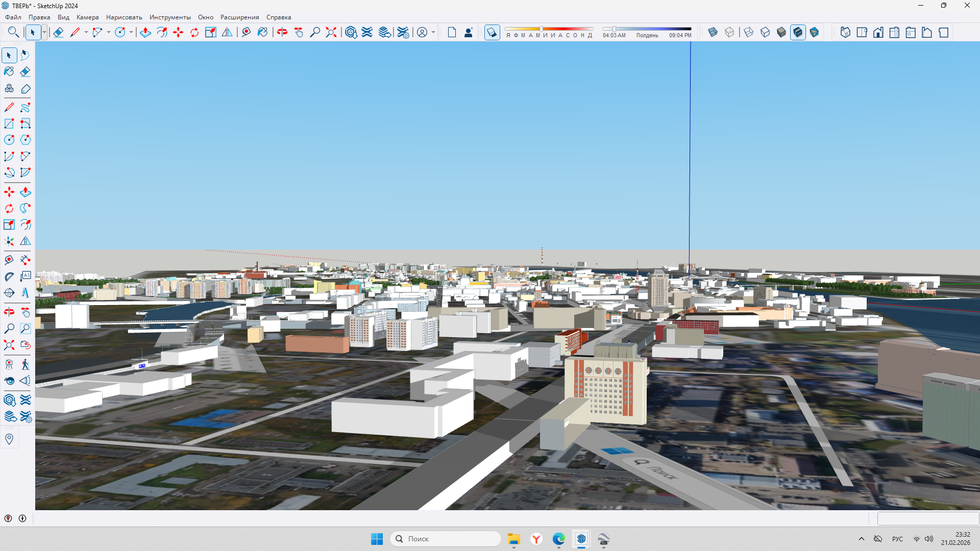980x551 pixels.
Task: Select the Text tool in left toolbar
Action: pyautogui.click(x=26, y=277)
